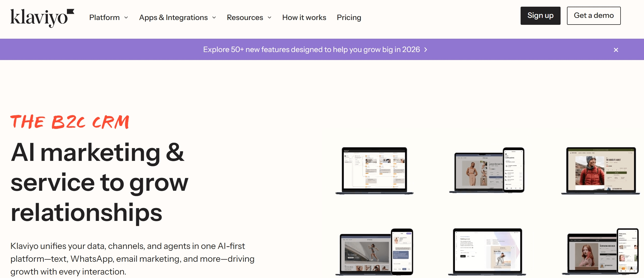Screen dimensions: 644x278
Task: Open the Resources menu
Action: [x=245, y=18]
